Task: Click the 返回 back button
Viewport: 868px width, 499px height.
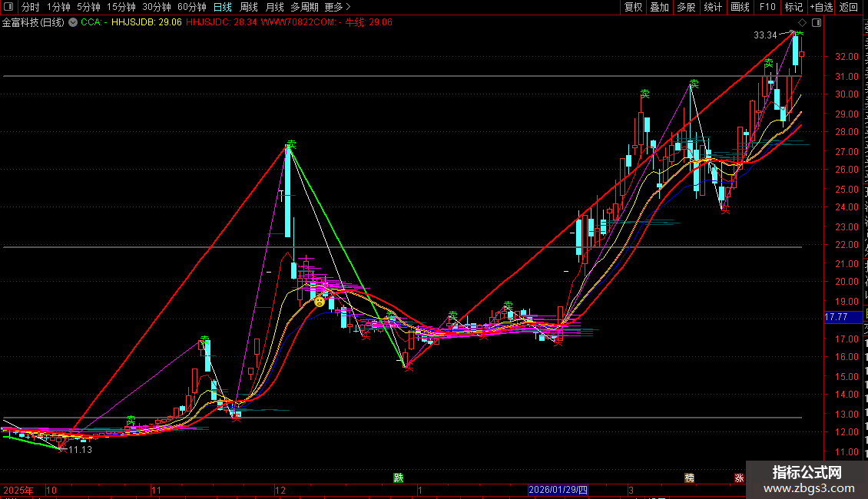Action: pos(849,7)
